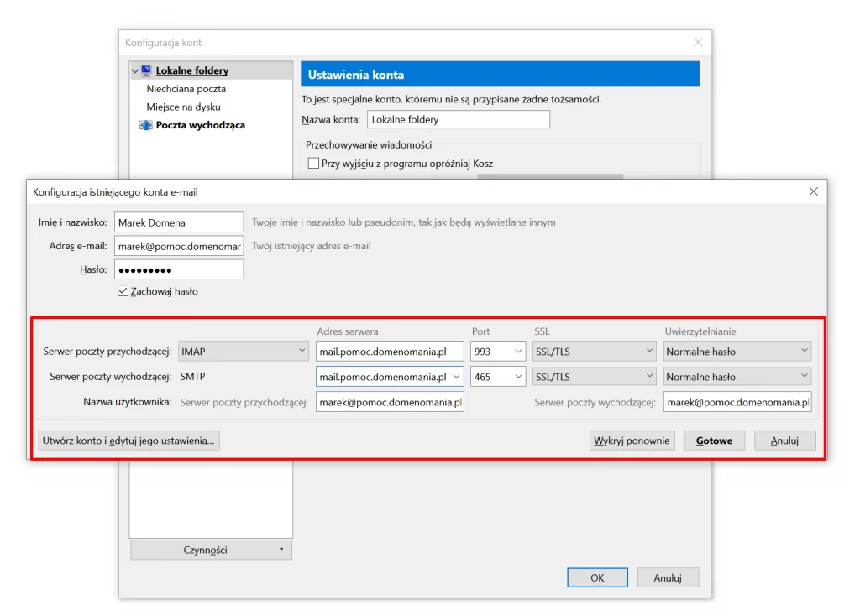Toggle the Zachowaj hasło checkbox
The height and width of the screenshot is (616, 860).
pos(124,291)
